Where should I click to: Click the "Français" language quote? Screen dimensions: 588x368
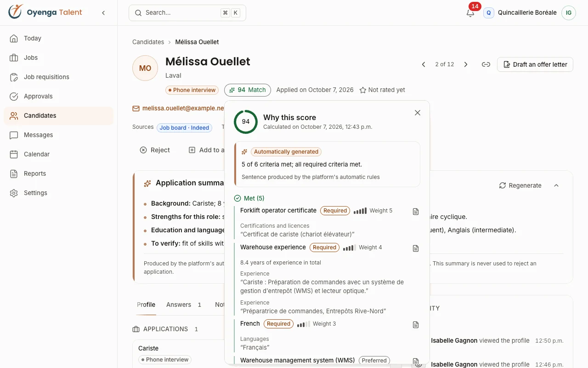click(x=255, y=347)
